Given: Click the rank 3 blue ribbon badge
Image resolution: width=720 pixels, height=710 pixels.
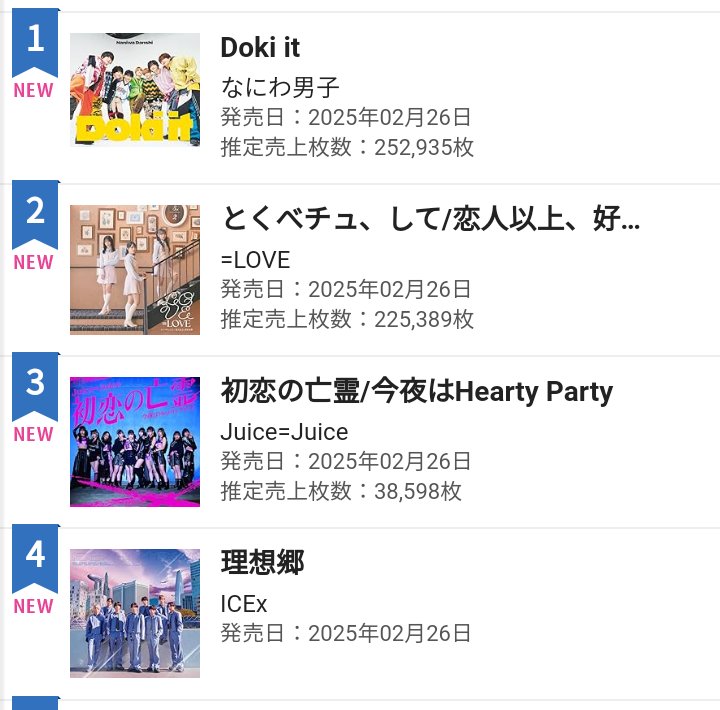Looking at the screenshot, I should 35,386.
